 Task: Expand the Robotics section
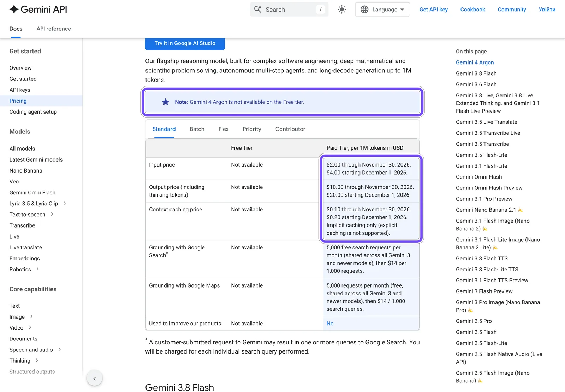pos(37,269)
